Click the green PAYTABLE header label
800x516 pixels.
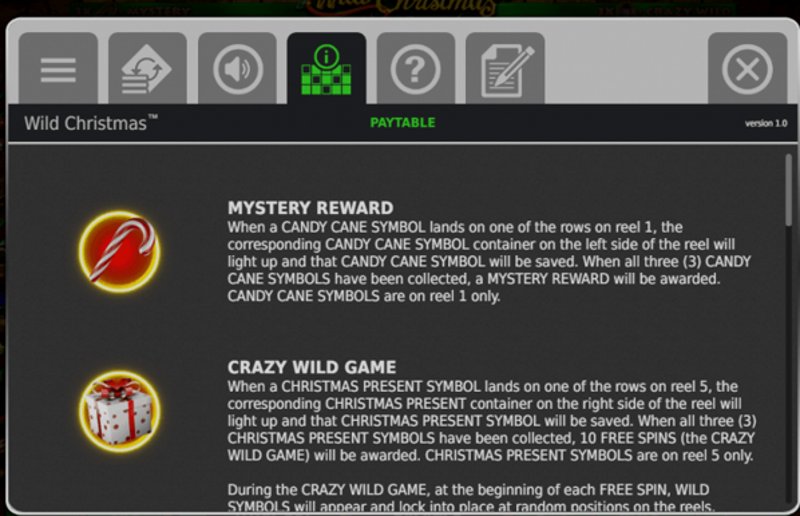click(403, 122)
